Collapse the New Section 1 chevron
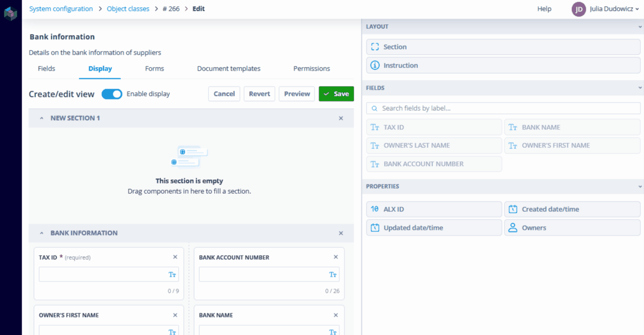This screenshot has width=644, height=335. click(x=42, y=118)
